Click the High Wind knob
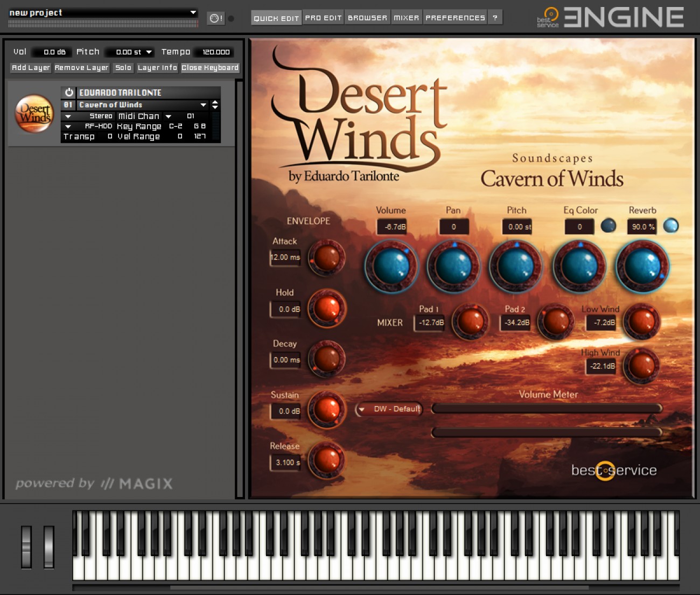The image size is (700, 595). [643, 366]
